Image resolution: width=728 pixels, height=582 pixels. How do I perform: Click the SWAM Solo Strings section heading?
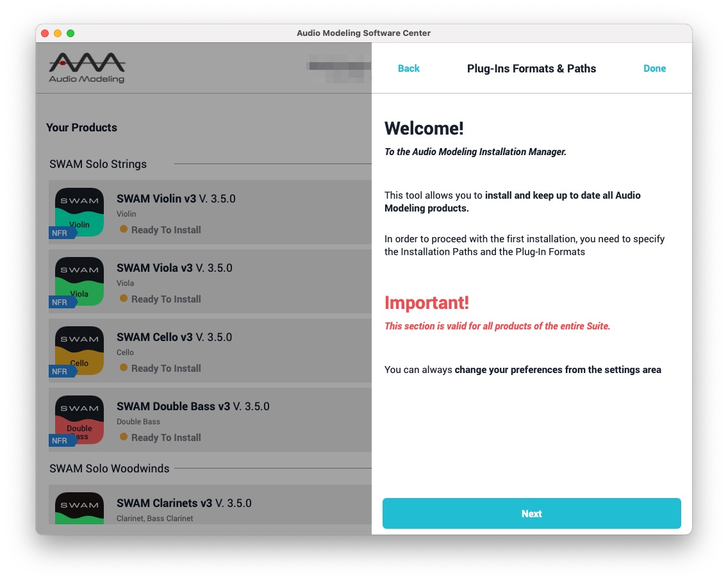click(x=98, y=164)
